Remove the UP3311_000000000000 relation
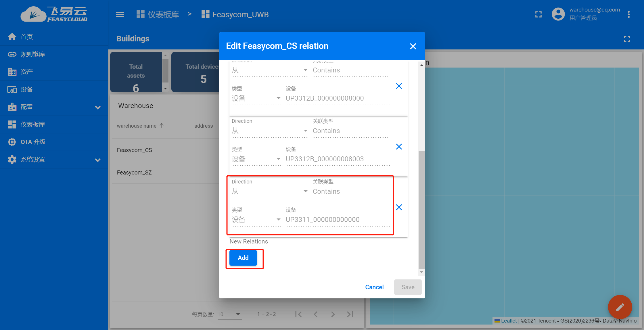 [x=399, y=207]
